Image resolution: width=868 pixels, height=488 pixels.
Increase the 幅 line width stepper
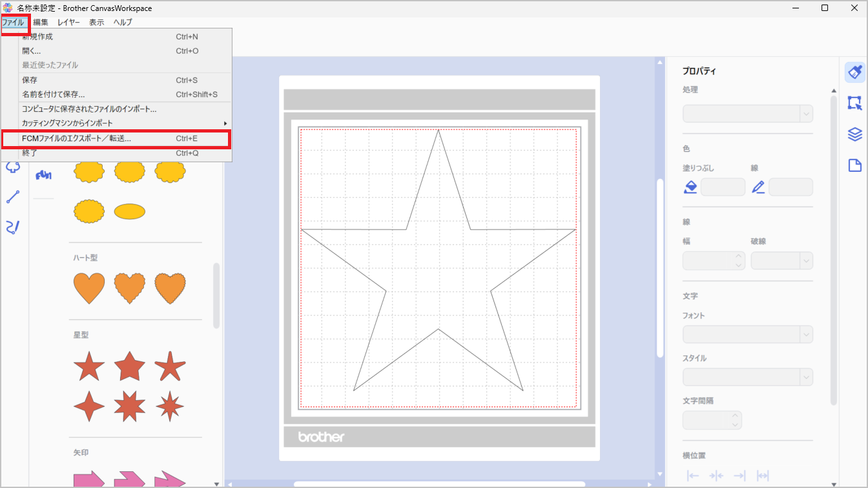(739, 256)
